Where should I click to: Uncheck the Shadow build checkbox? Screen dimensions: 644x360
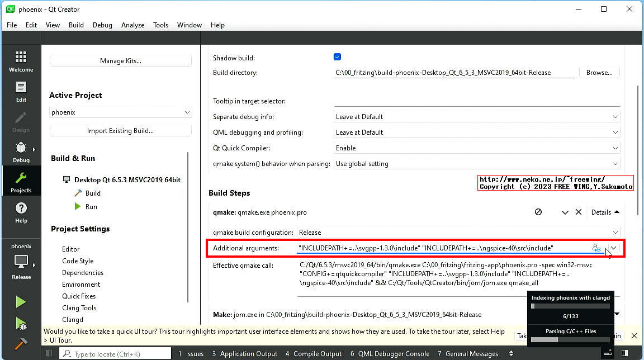click(337, 56)
